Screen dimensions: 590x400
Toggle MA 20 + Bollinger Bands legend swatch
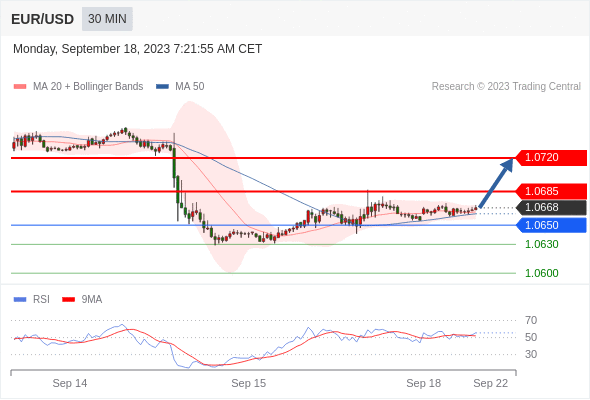pyautogui.click(x=20, y=87)
